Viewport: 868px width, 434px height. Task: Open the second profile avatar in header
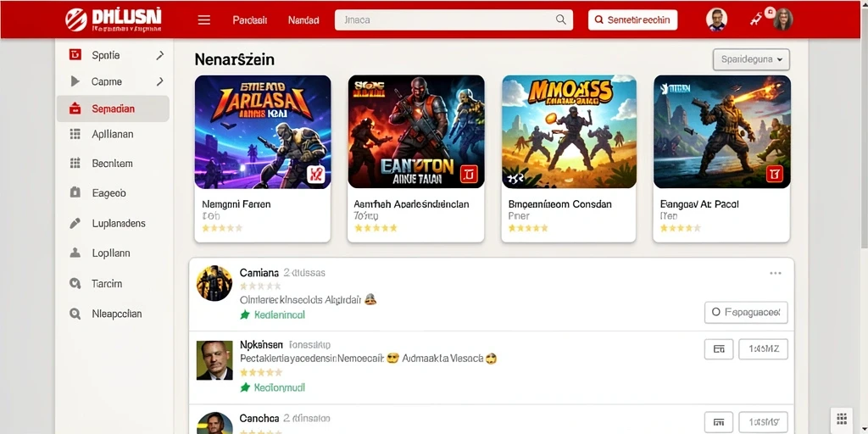point(783,19)
